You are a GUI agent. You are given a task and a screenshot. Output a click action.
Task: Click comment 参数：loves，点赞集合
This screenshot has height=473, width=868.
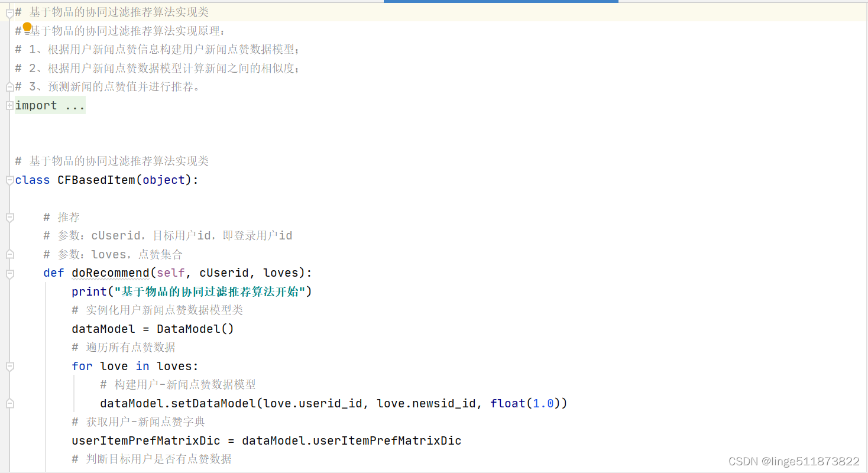pos(113,254)
